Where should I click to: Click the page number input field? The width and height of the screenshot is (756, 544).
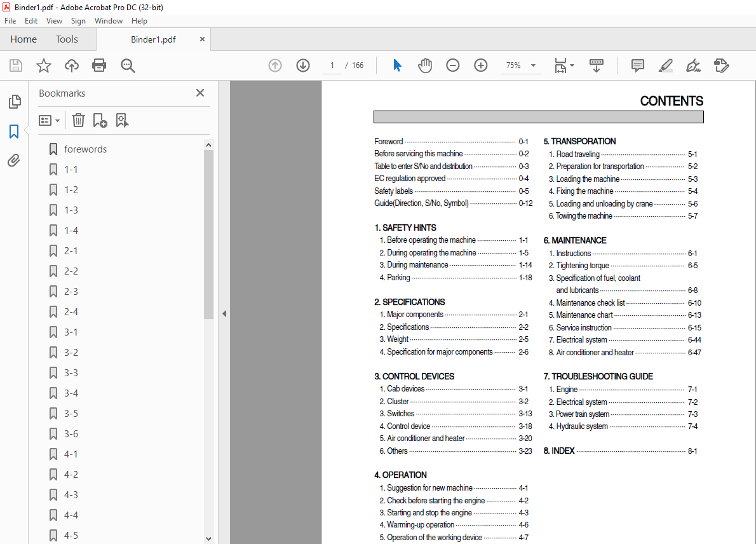332,65
